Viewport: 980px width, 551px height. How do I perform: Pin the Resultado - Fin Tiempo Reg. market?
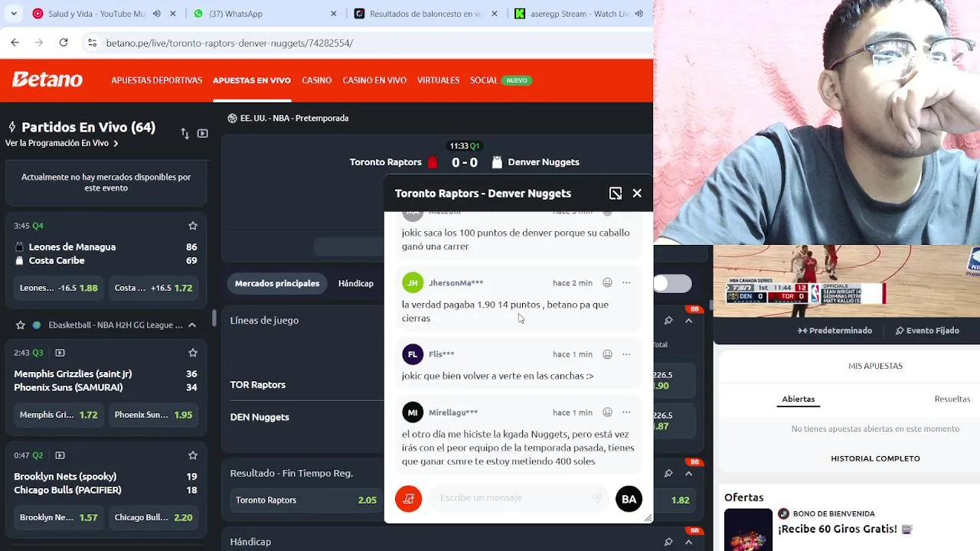pos(668,474)
